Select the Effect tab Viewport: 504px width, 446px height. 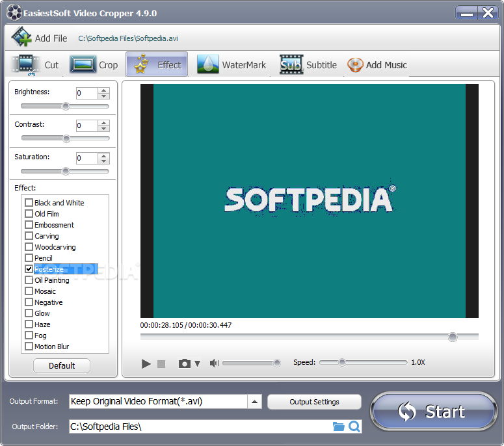tap(157, 64)
